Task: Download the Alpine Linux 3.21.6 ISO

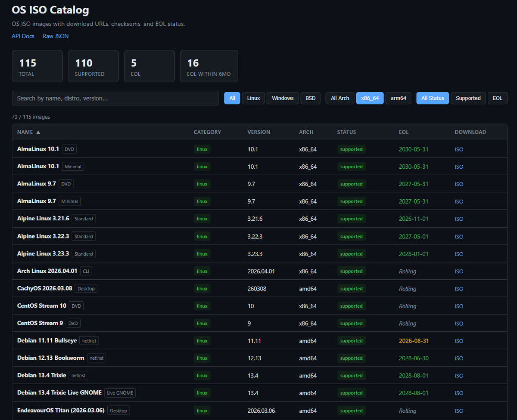Action: coord(459,219)
